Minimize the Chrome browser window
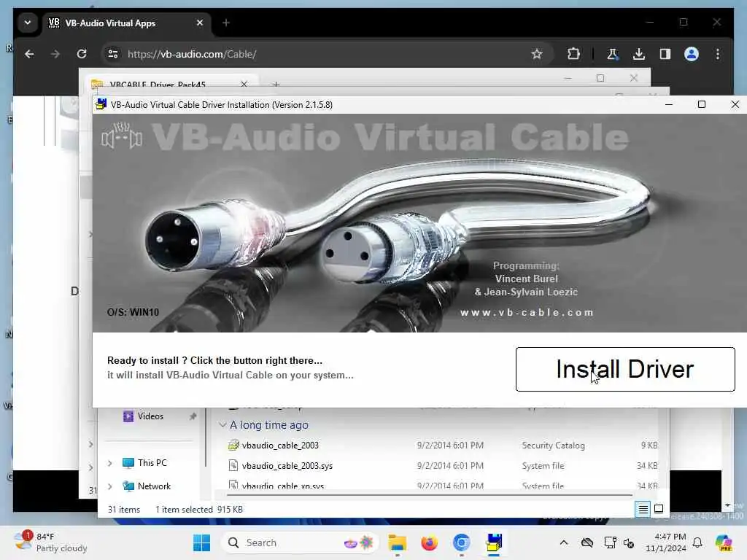This screenshot has width=747, height=560. pyautogui.click(x=650, y=23)
